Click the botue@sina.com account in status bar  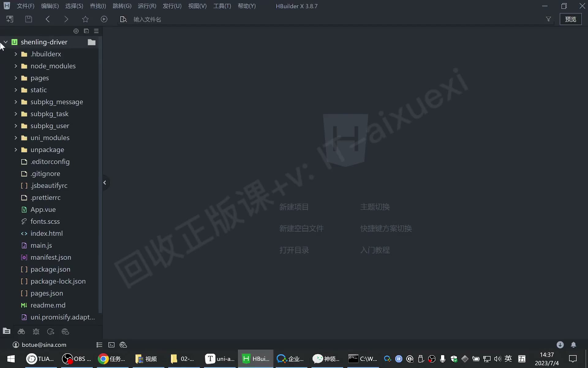[x=40, y=345]
